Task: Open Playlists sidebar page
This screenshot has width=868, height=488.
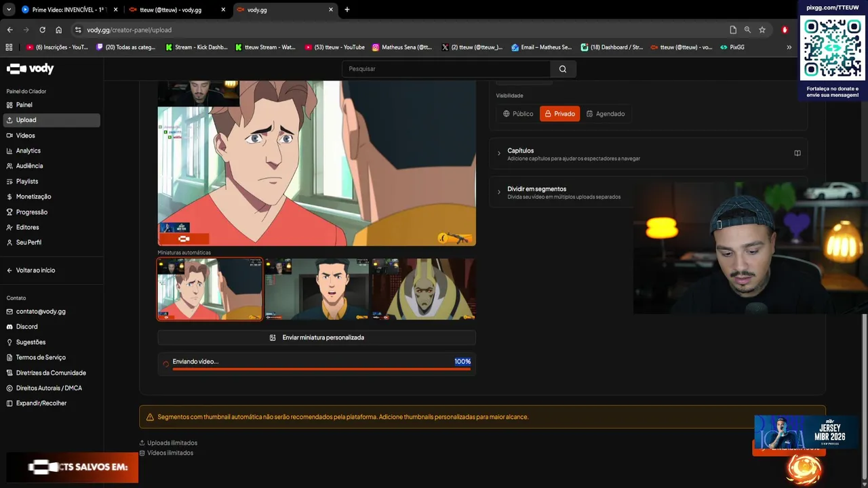Action: coord(52,181)
